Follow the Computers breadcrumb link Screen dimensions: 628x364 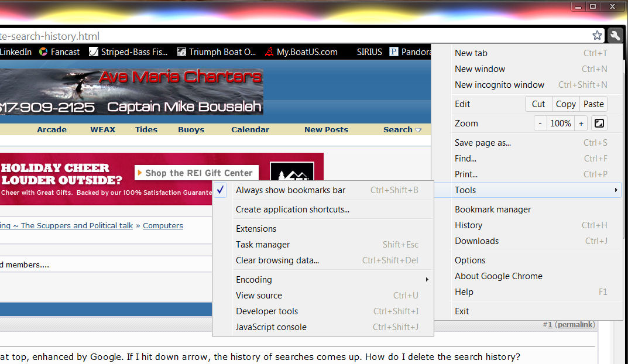coord(163,226)
